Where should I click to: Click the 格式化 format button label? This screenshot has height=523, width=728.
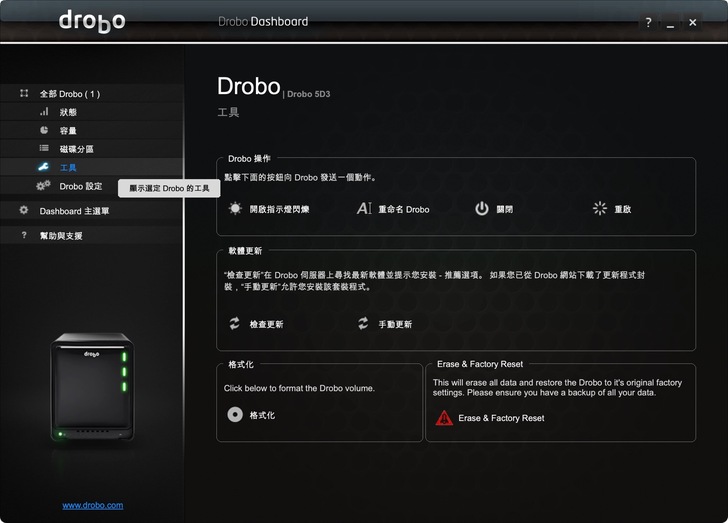[x=262, y=415]
